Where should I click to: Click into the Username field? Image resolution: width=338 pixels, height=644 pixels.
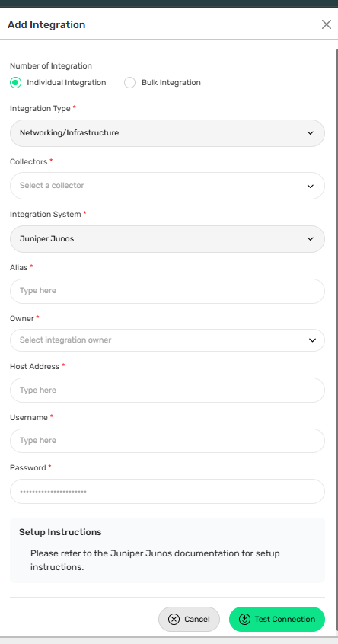[x=167, y=440]
